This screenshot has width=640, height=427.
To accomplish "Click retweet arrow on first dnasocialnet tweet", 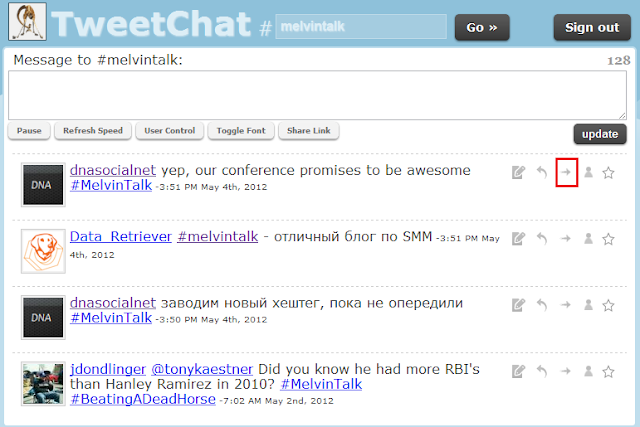I will (x=566, y=172).
